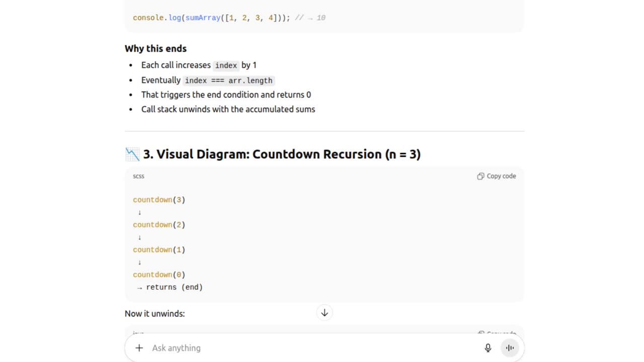Click the 'Call stack unwinds' bullet point
Screen dimensions: 644x362
point(228,109)
